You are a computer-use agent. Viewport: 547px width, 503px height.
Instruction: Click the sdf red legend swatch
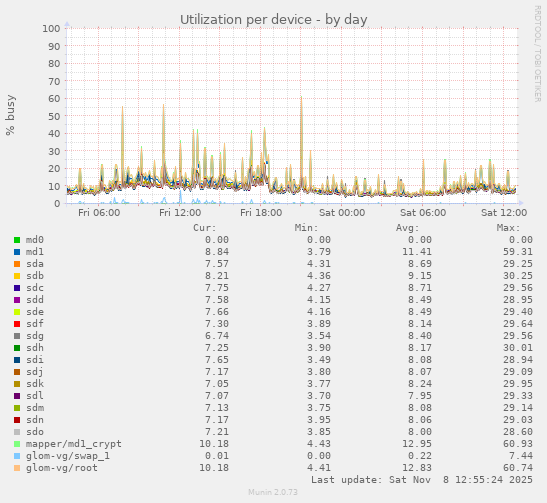(17, 324)
